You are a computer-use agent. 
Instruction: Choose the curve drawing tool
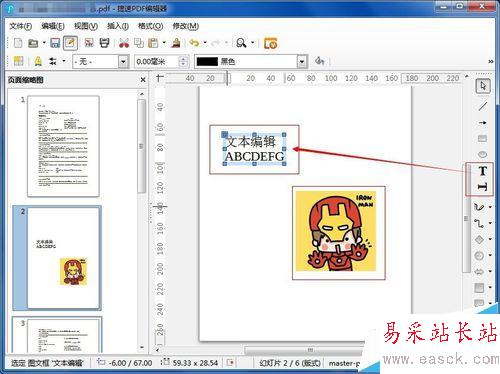[479, 207]
